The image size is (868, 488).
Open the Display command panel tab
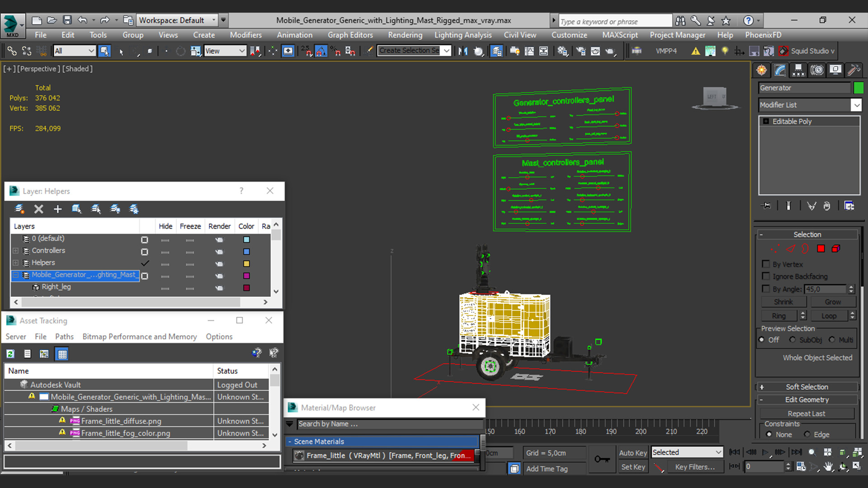coord(835,70)
